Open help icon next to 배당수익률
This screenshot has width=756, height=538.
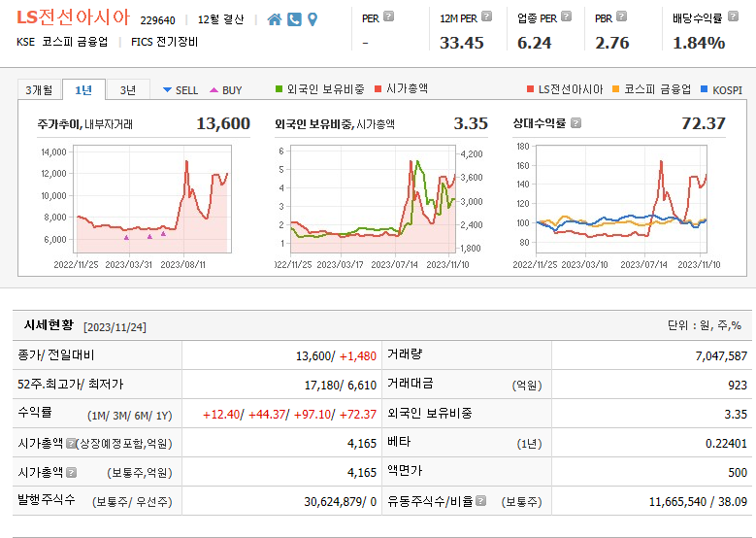(733, 17)
